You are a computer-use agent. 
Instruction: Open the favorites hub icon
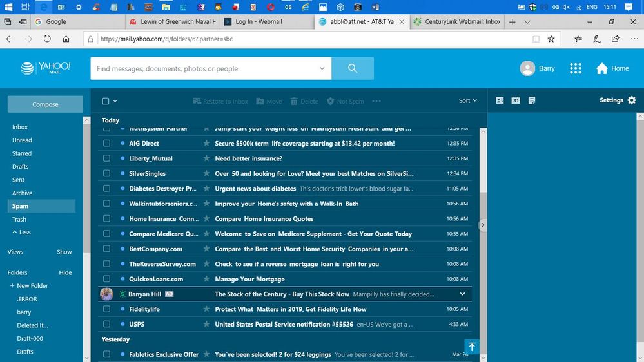(578, 39)
